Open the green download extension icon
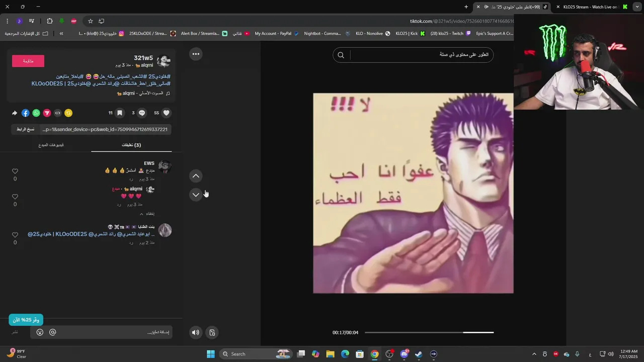Image resolution: width=644 pixels, height=362 pixels. 61,21
